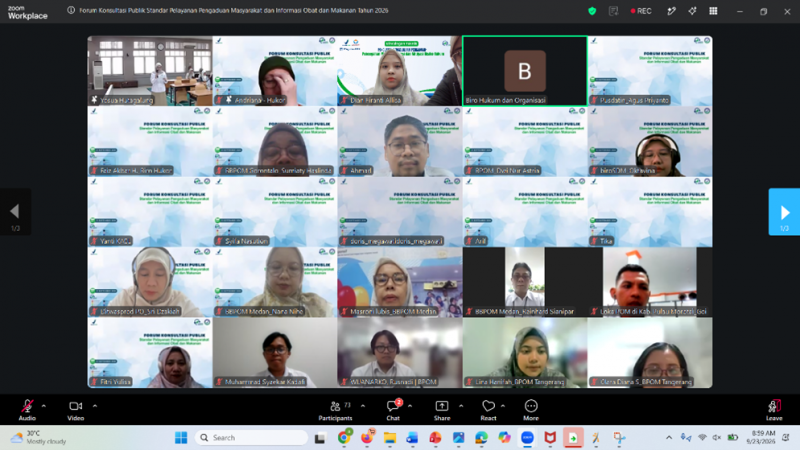This screenshot has height=450, width=800.
Task: Select Muhammad Syakar Kadafi's video tile
Action: pyautogui.click(x=275, y=353)
